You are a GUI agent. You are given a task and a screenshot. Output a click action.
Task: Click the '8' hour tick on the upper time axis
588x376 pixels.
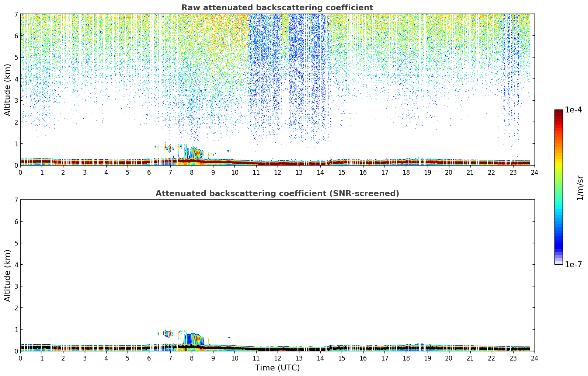[x=192, y=173]
